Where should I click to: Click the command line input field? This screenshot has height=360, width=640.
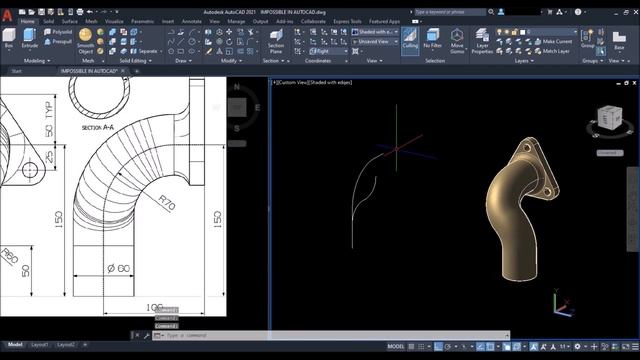click(331, 336)
